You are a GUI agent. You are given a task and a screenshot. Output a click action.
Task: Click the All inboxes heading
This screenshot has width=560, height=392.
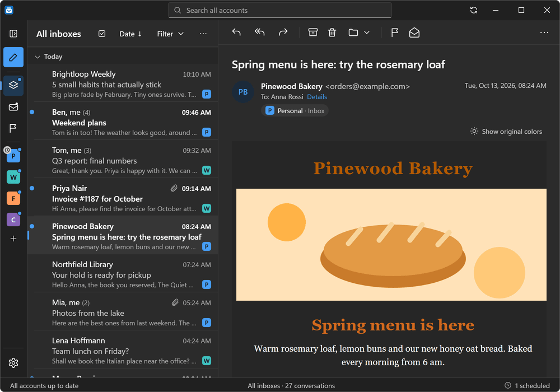59,34
